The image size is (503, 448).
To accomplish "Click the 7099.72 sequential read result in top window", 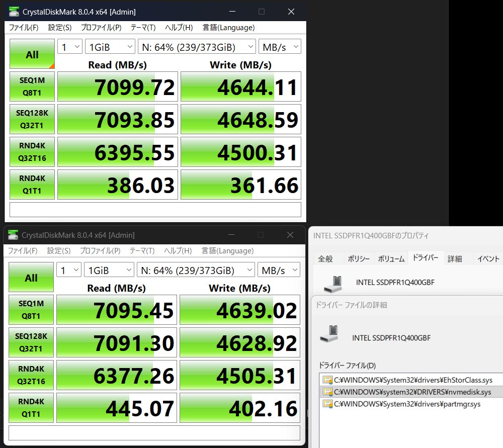I will [x=117, y=86].
